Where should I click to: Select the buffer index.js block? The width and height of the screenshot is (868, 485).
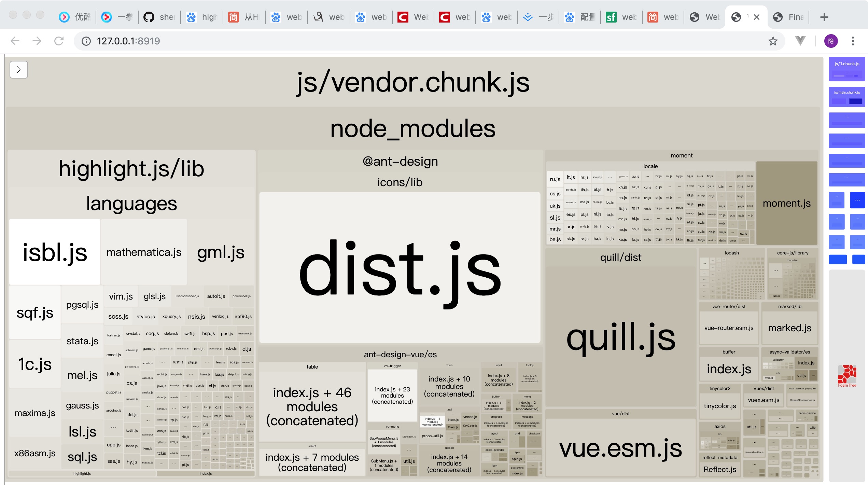click(x=729, y=369)
